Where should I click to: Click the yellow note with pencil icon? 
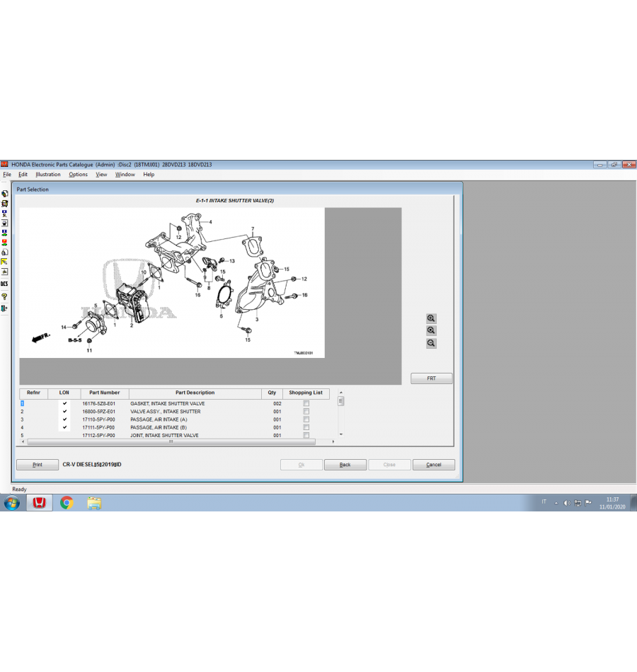pos(5,262)
